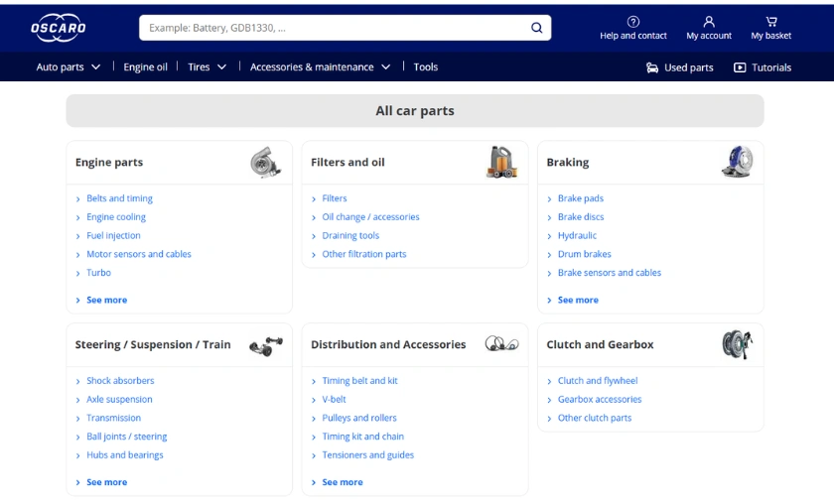Open the Engine cooling link
834x504 pixels.
pyautogui.click(x=116, y=217)
